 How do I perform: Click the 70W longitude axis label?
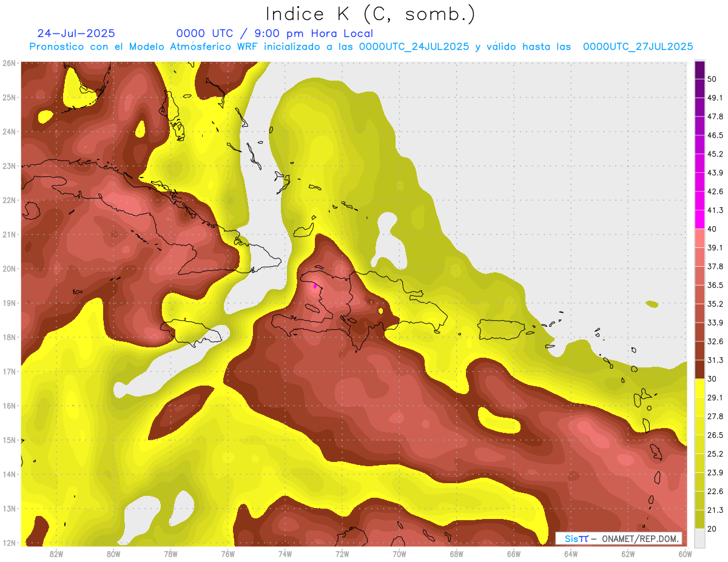click(399, 554)
